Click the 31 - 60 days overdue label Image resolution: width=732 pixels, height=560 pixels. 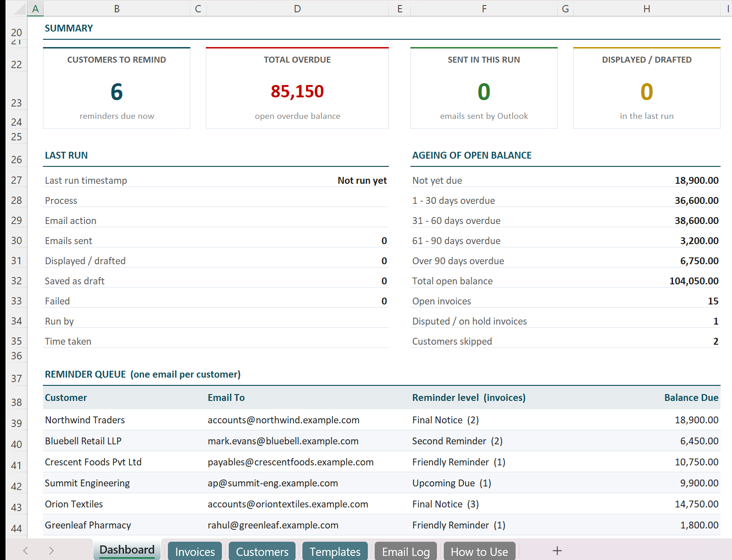click(x=456, y=220)
